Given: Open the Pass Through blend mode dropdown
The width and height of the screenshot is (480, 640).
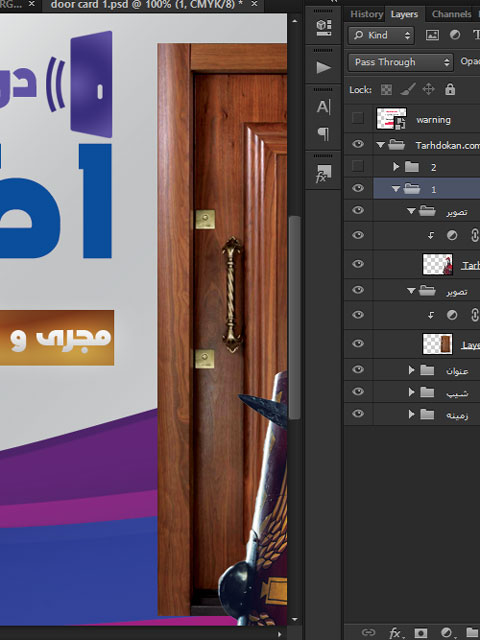Looking at the screenshot, I should click(x=400, y=62).
